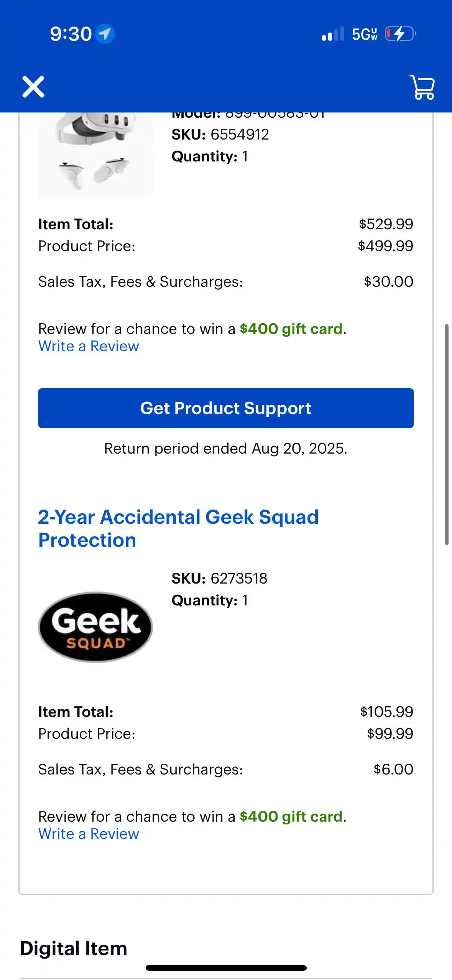This screenshot has width=452, height=980.
Task: Tap the battery charging indicator
Action: tap(400, 34)
